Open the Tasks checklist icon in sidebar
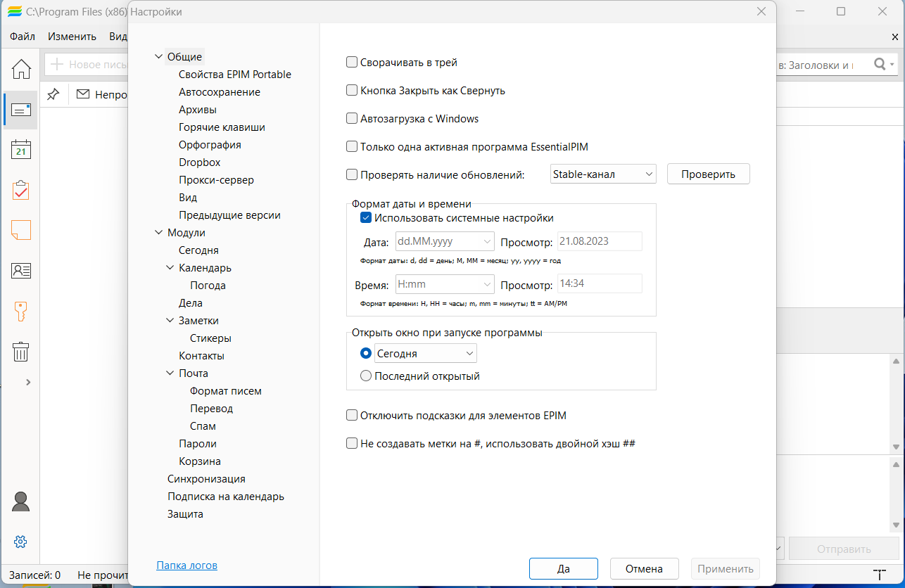 pyautogui.click(x=21, y=190)
